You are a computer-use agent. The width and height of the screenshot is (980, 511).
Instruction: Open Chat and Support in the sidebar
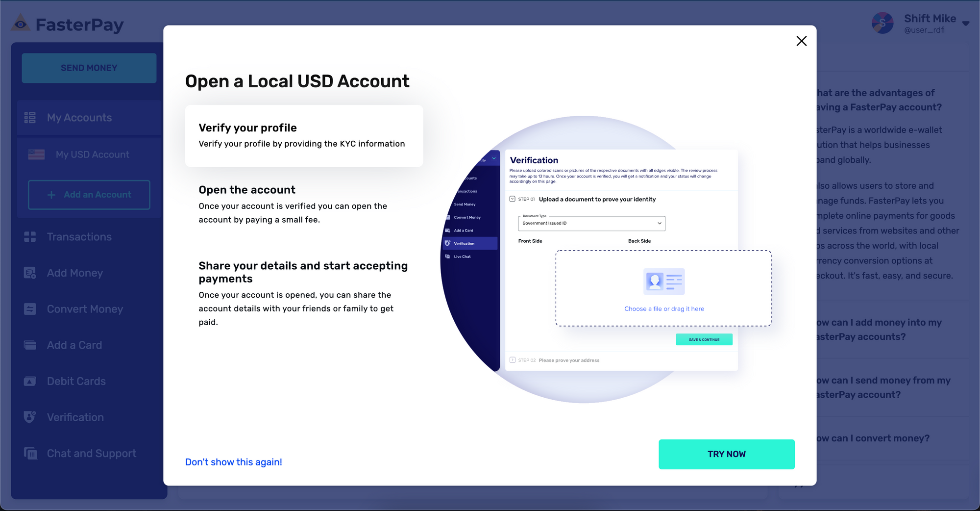(x=89, y=454)
